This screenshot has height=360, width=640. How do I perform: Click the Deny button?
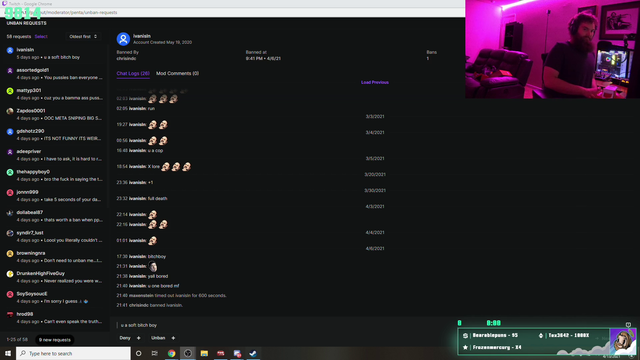pyautogui.click(x=125, y=338)
